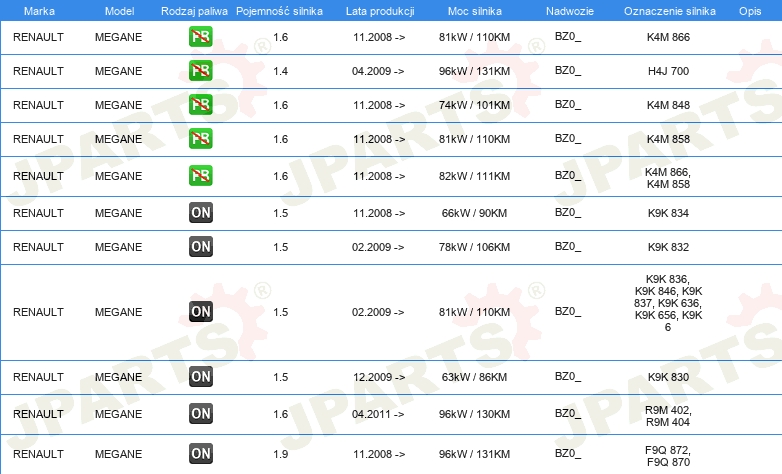Screen dimensions: 782x474
Task: Click the ON diesel icon in the K9K 832 row
Action: pyautogui.click(x=200, y=246)
